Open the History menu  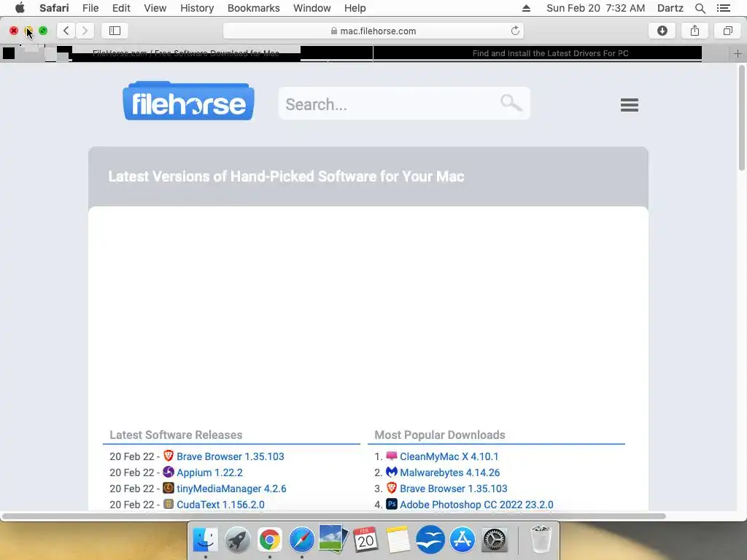(197, 8)
